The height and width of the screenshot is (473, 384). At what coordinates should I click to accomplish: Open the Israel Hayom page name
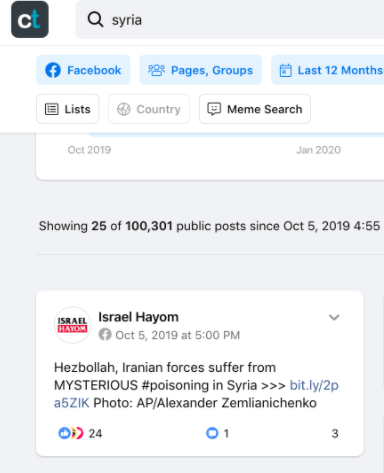[138, 317]
